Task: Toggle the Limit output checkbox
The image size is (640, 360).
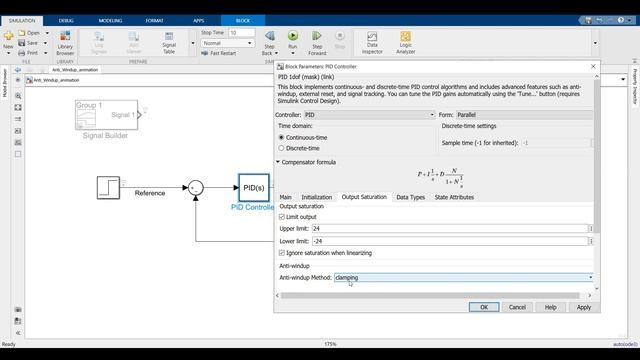Action: 282,217
